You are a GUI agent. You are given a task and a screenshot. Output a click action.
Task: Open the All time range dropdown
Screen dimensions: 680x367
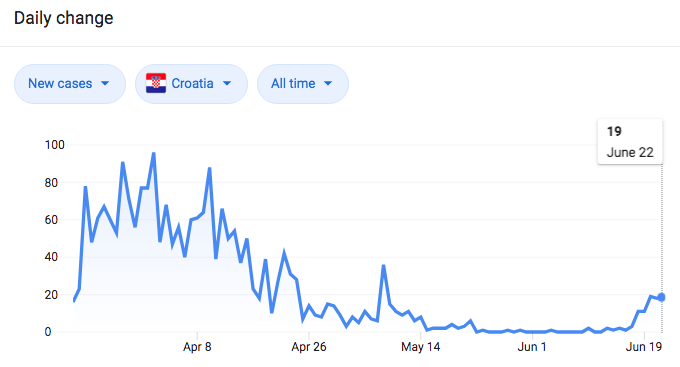pos(303,84)
